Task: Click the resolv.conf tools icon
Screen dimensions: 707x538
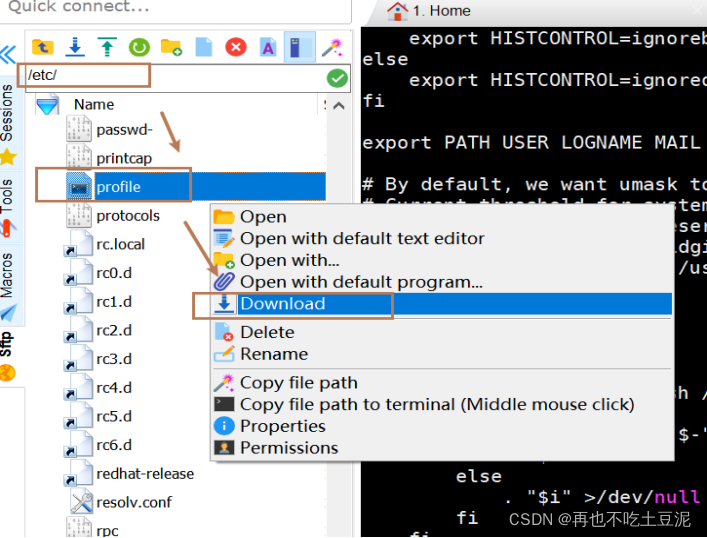Action: (81, 501)
